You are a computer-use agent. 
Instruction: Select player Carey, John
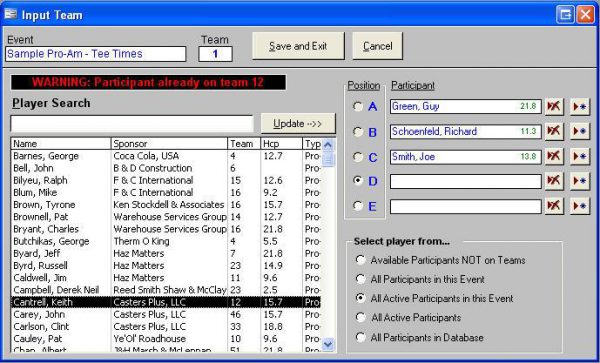[x=166, y=314]
